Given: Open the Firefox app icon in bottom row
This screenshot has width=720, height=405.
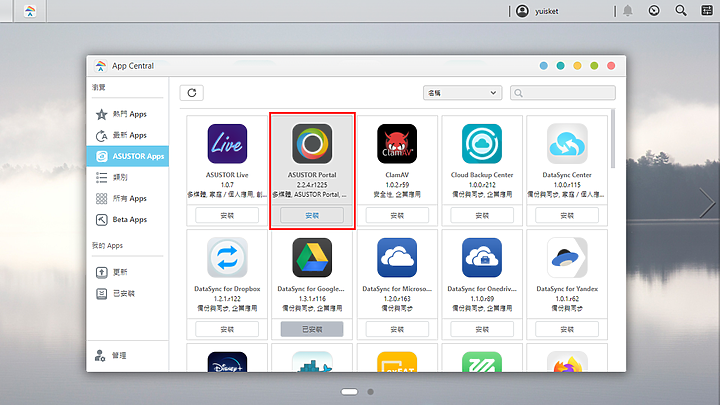Looking at the screenshot, I should (x=567, y=362).
